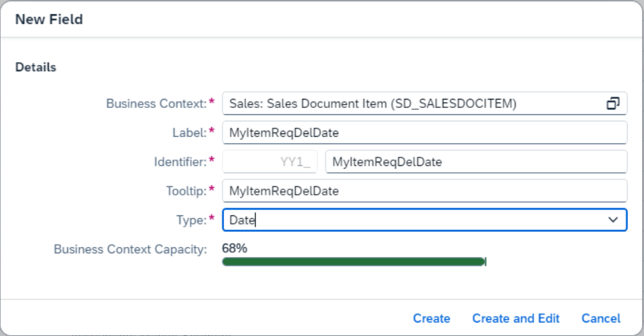Viewport: 644px width, 336px height.
Task: Click the Create button
Action: click(x=431, y=318)
